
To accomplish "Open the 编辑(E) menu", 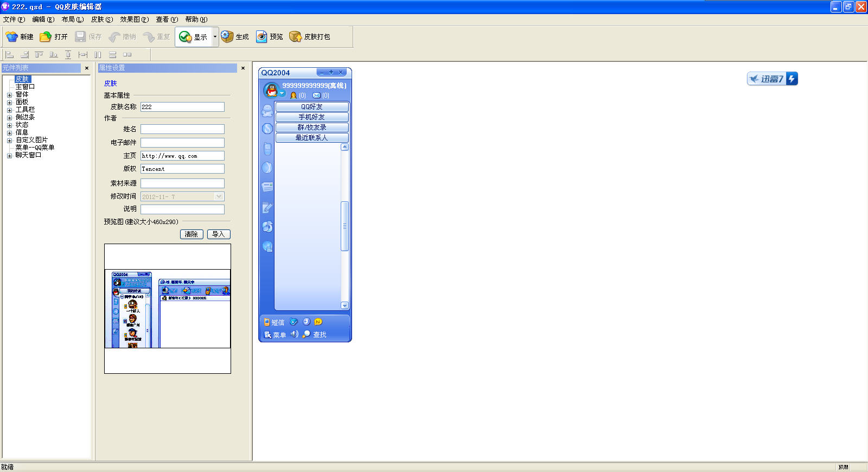I will (43, 20).
